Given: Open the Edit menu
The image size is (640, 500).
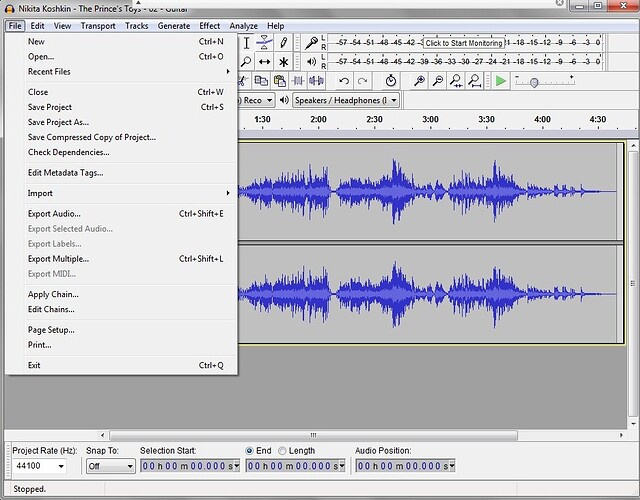Looking at the screenshot, I should [x=37, y=26].
